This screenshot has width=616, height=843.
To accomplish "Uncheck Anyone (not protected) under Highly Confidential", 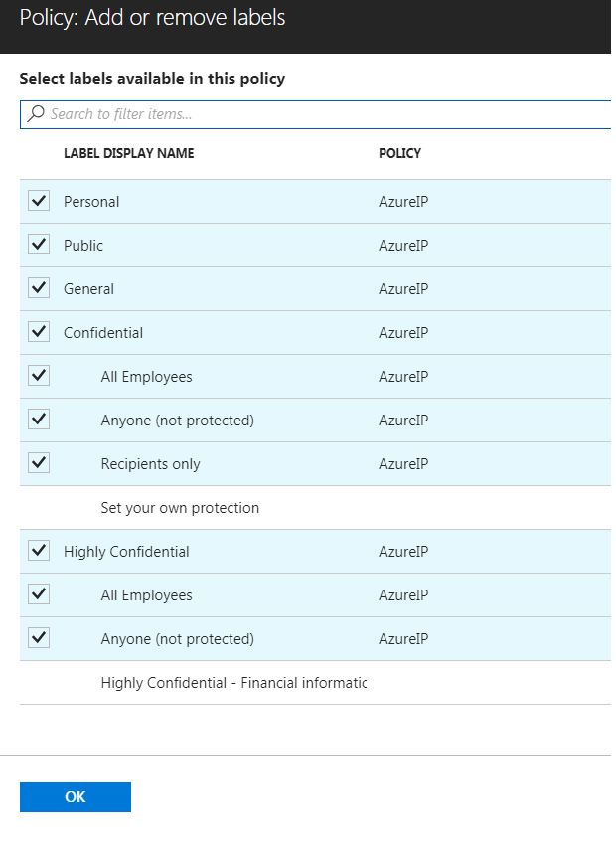I will [x=38, y=638].
